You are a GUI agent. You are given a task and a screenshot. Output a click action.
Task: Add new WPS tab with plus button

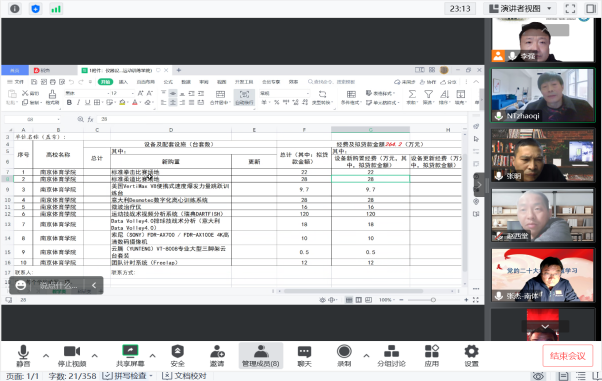[x=179, y=70]
